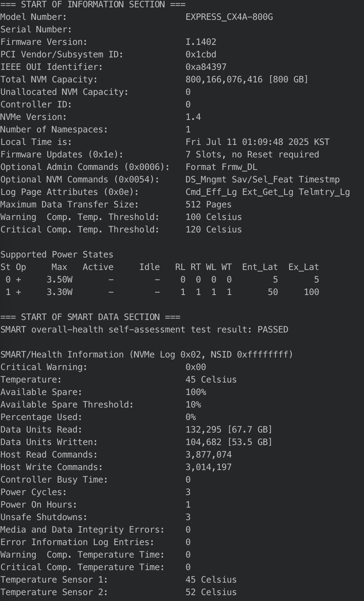Click the NVMe Version 1.4 value
This screenshot has height=601, width=364.
coord(193,117)
